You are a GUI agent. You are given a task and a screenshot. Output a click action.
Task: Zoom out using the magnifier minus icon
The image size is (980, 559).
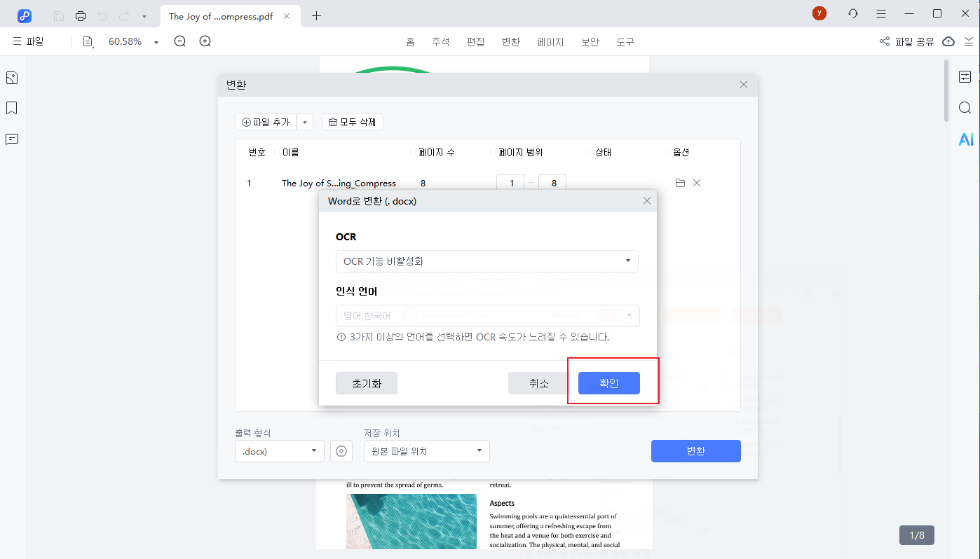coord(179,41)
